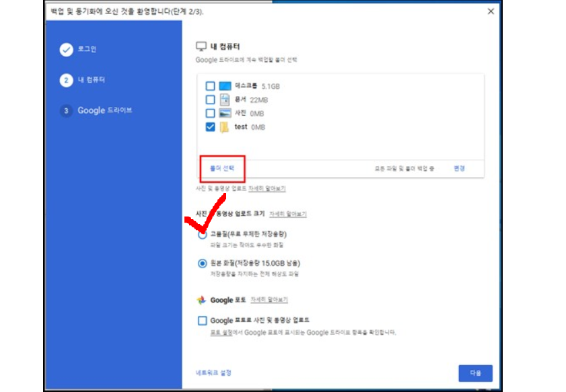Click the 'test' folder name text

[x=241, y=126]
